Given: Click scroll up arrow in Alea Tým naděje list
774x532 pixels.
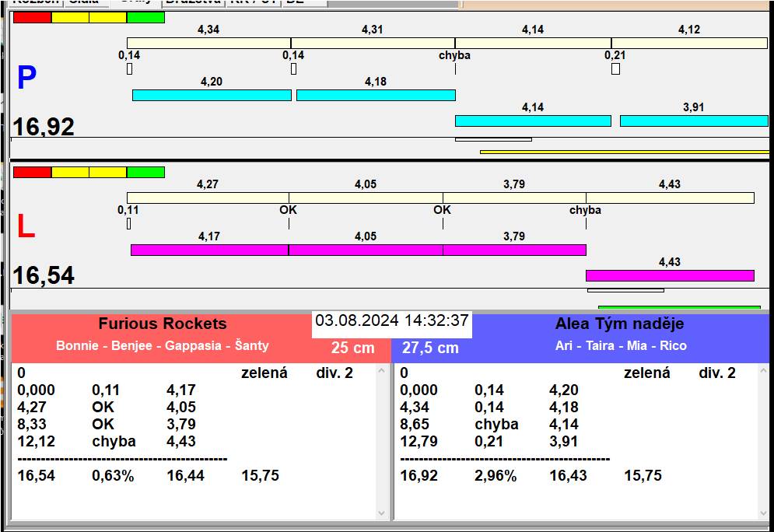Looking at the screenshot, I should (x=763, y=371).
